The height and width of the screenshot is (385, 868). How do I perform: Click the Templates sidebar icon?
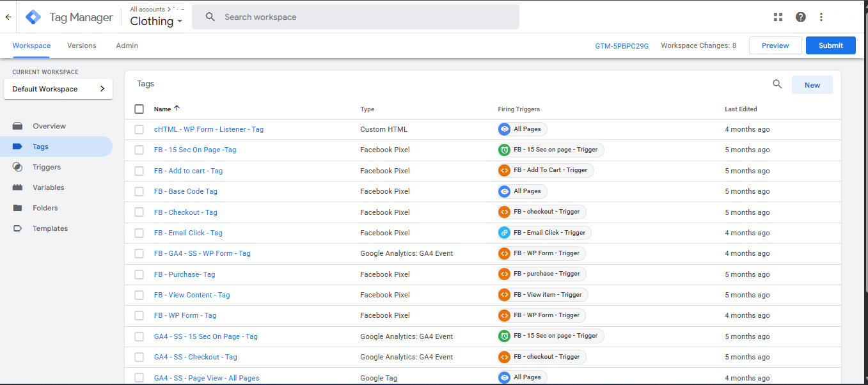click(18, 228)
